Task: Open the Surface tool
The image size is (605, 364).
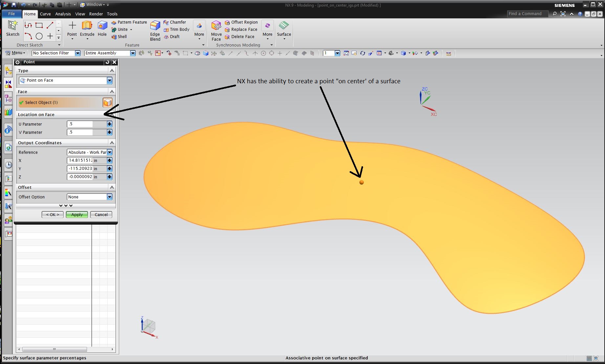Action: 284,26
